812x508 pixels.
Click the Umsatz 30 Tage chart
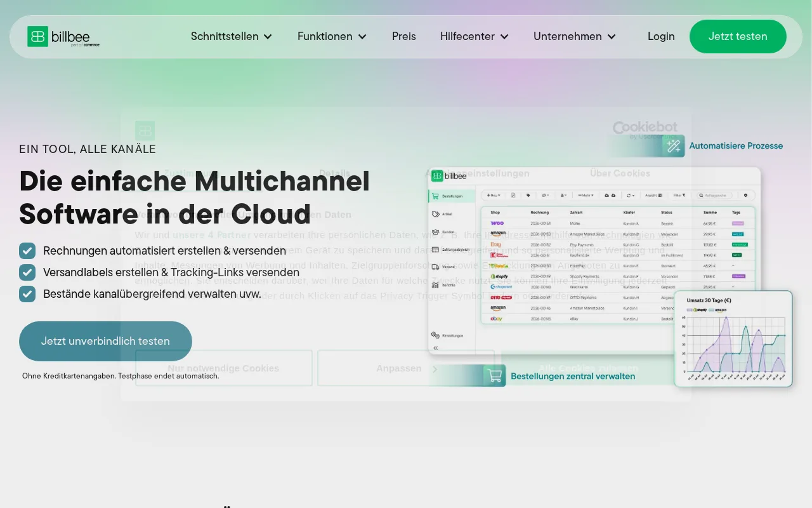pos(733,338)
